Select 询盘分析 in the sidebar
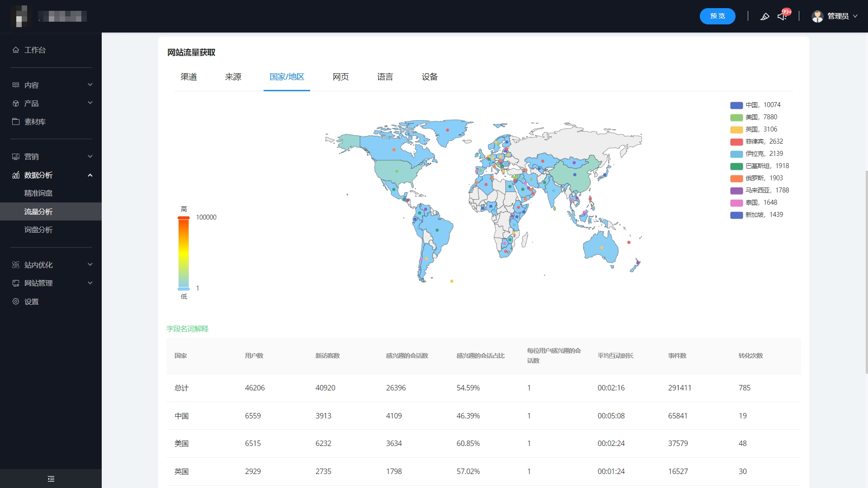868x488 pixels. [x=38, y=230]
